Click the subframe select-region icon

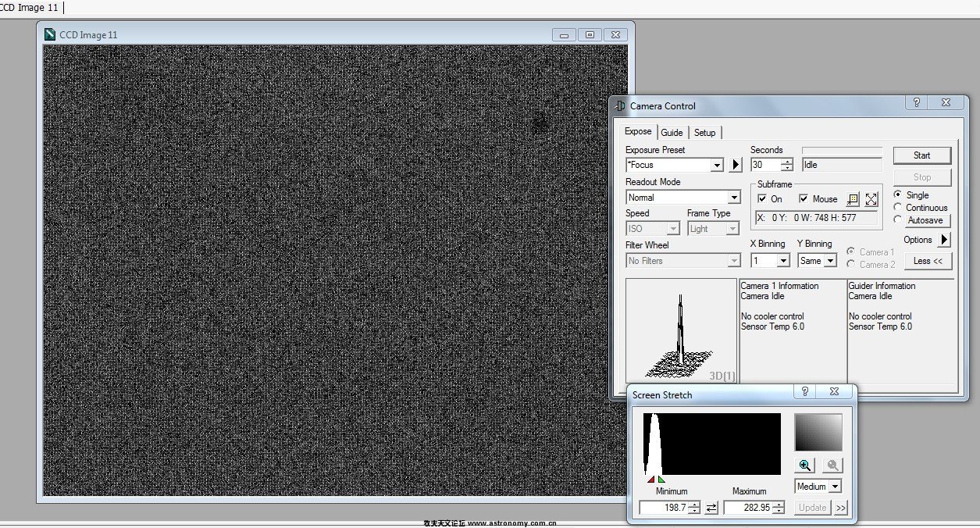pyautogui.click(x=853, y=199)
